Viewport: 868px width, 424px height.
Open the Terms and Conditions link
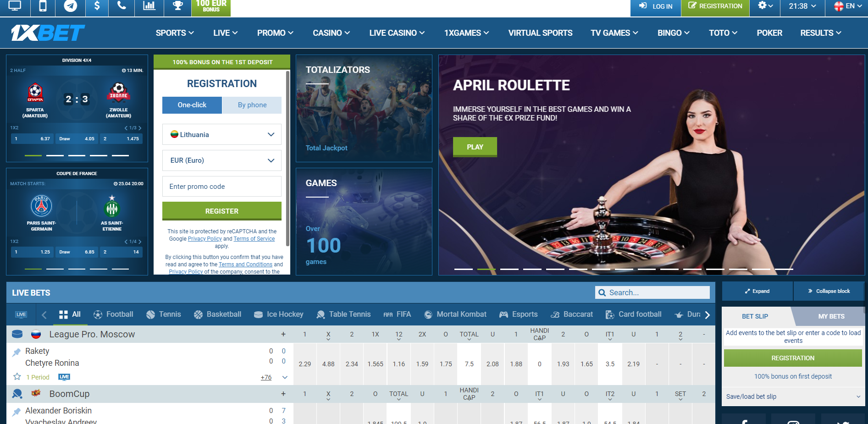(x=245, y=264)
